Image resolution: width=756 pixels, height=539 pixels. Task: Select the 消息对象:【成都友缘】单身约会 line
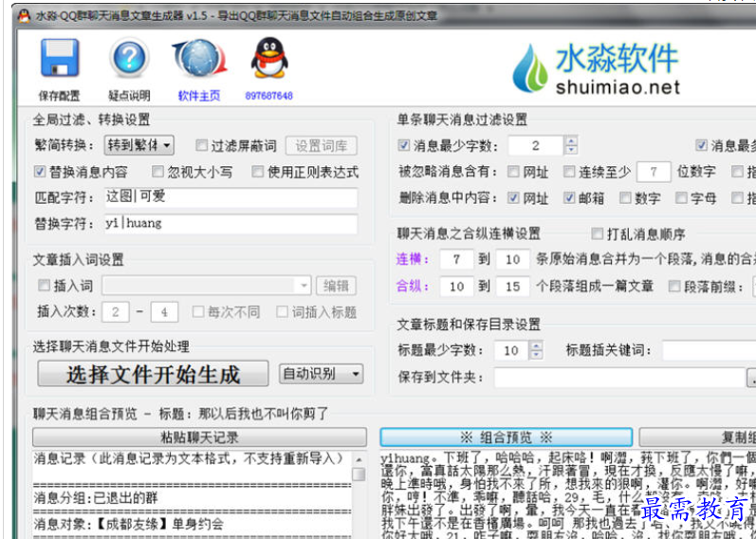point(128,524)
